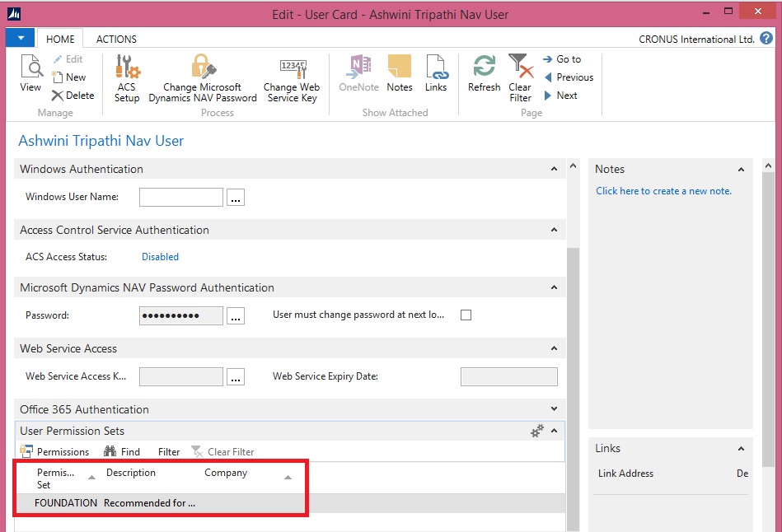Click the Windows User Name input field
Image resolution: width=782 pixels, height=532 pixels.
(181, 198)
